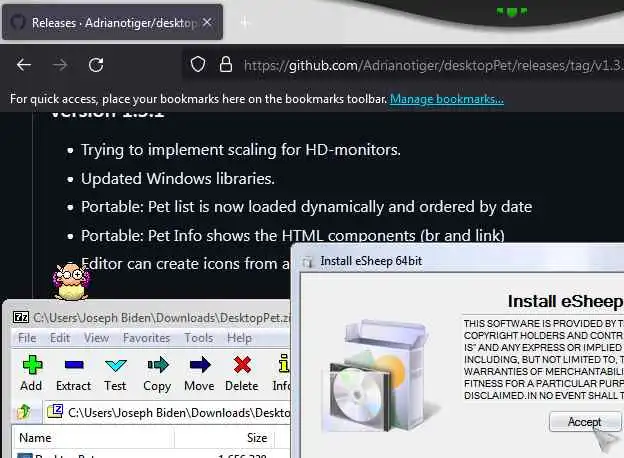Open the 7-Zip File menu
The width and height of the screenshot is (624, 458).
(27, 338)
